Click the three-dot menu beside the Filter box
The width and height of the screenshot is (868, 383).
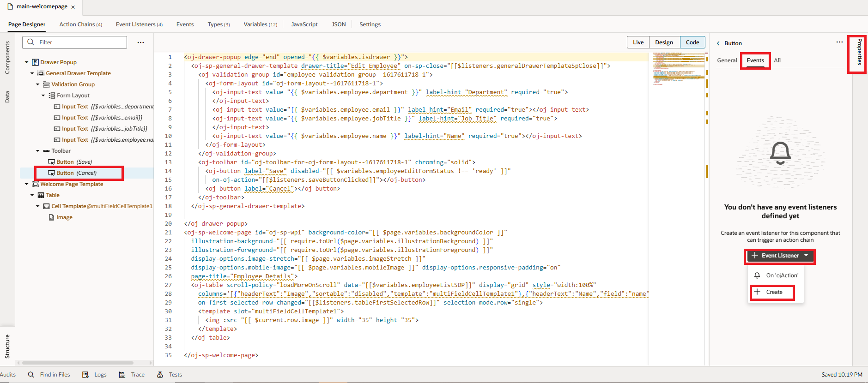tap(140, 42)
